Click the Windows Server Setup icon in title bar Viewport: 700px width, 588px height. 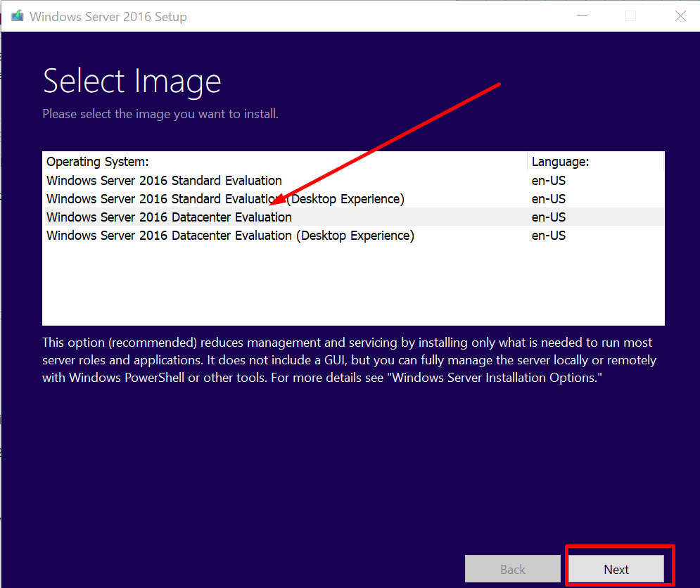point(16,15)
